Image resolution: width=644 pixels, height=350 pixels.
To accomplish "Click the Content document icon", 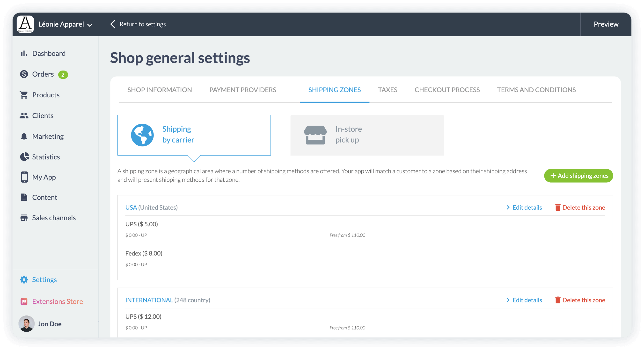I will pos(24,197).
